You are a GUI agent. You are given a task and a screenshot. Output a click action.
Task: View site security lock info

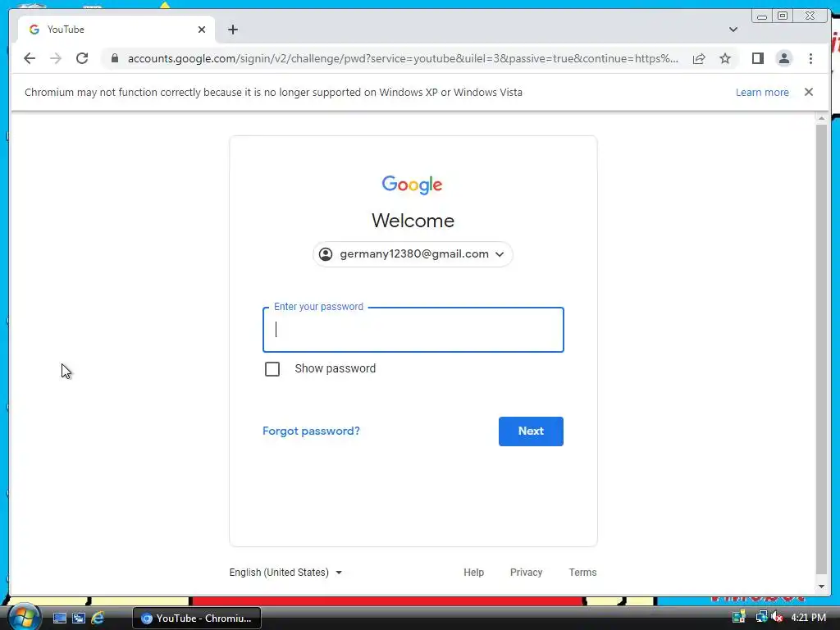(114, 58)
